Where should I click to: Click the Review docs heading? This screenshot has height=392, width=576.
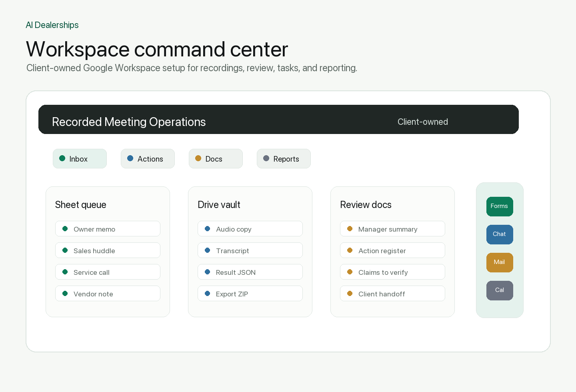click(x=366, y=205)
